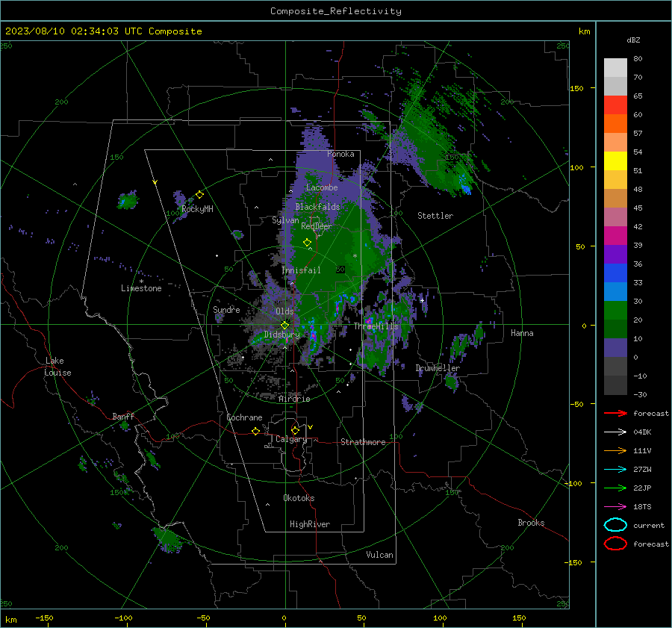Click the Ponoka city label
This screenshot has height=628, width=672.
click(340, 154)
